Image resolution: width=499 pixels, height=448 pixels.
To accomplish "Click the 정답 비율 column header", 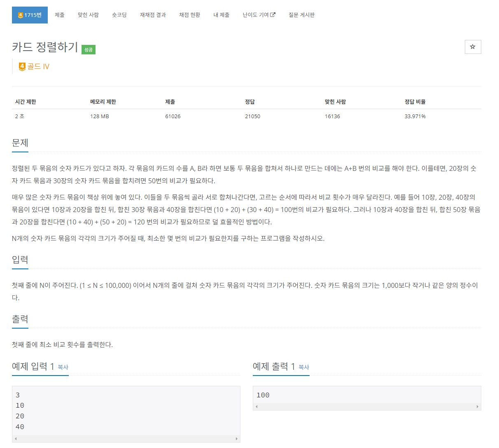I will [415, 102].
